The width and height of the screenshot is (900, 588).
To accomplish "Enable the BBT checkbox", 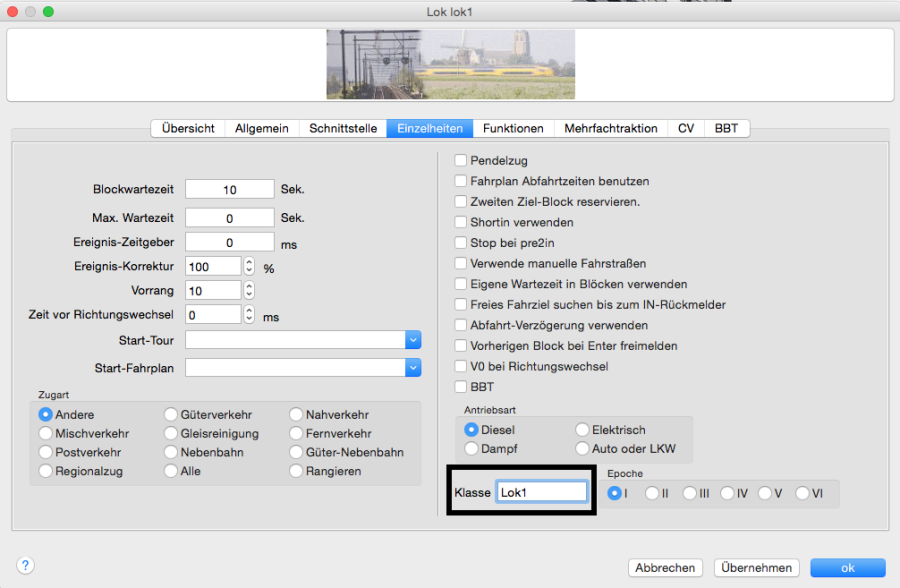I will pyautogui.click(x=461, y=386).
